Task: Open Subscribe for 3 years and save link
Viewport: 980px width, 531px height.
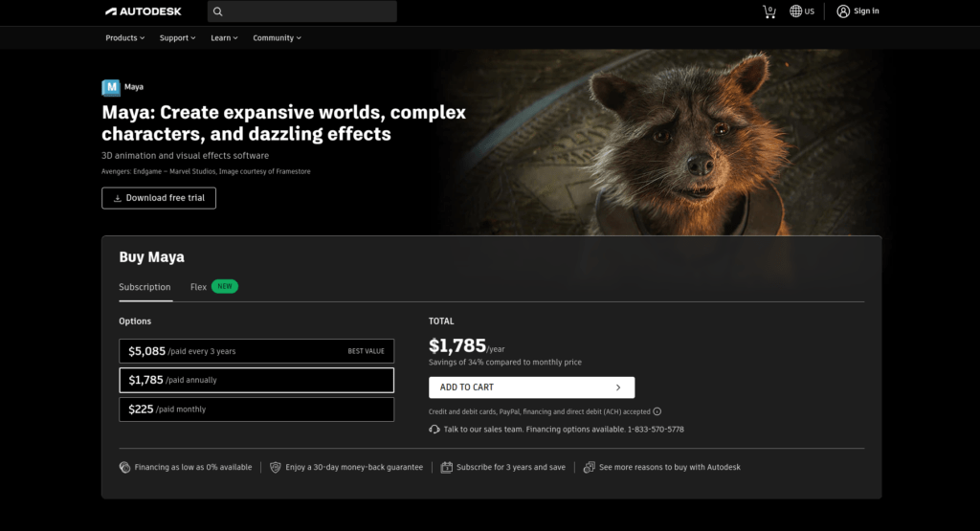Action: tap(511, 467)
